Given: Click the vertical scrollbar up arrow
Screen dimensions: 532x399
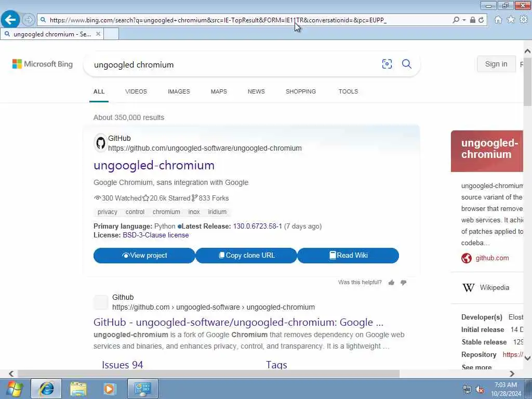Looking at the screenshot, I should click(527, 51).
